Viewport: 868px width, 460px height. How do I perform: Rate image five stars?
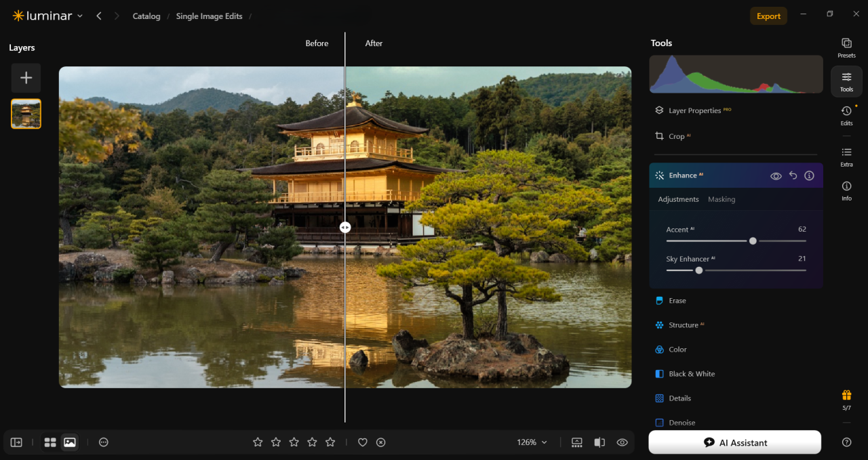click(x=330, y=442)
